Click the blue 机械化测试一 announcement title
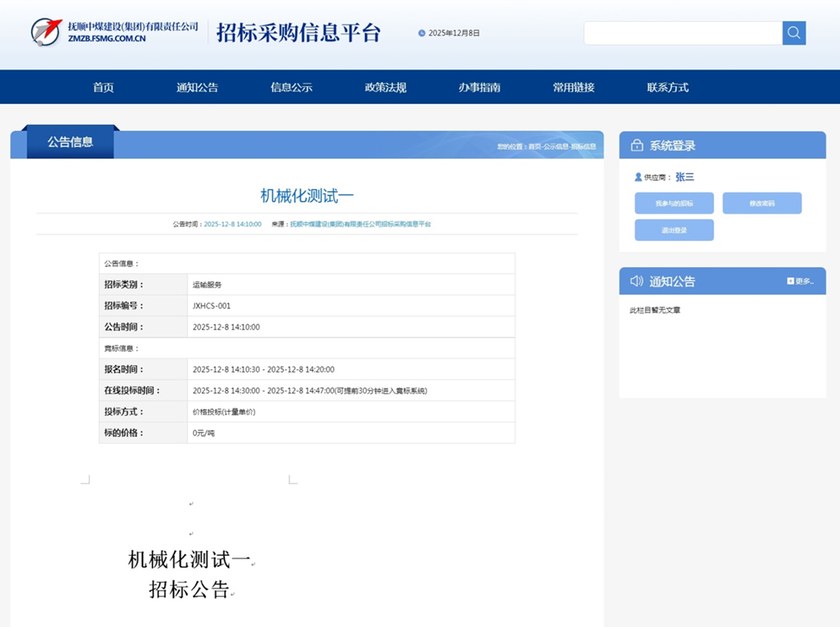840x627 pixels. pos(307,196)
